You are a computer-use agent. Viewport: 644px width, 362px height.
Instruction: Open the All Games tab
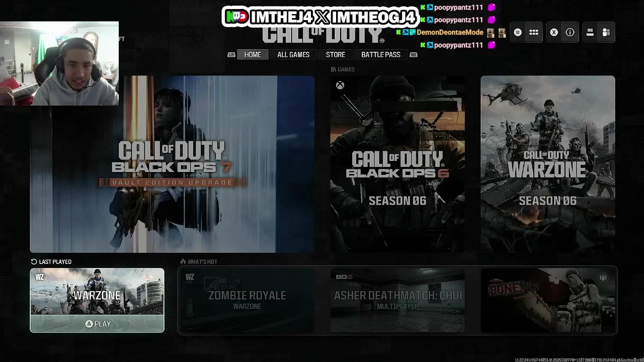click(293, 55)
